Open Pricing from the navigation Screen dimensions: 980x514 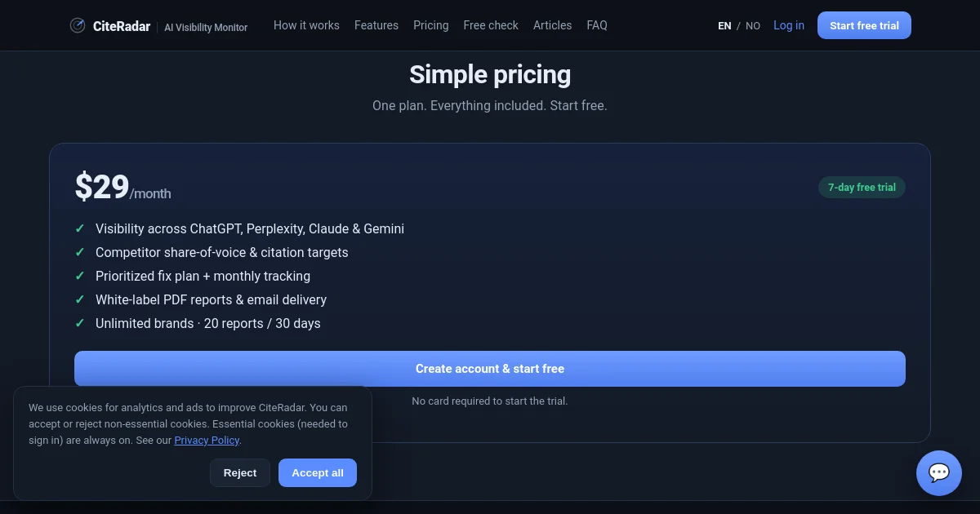click(431, 25)
